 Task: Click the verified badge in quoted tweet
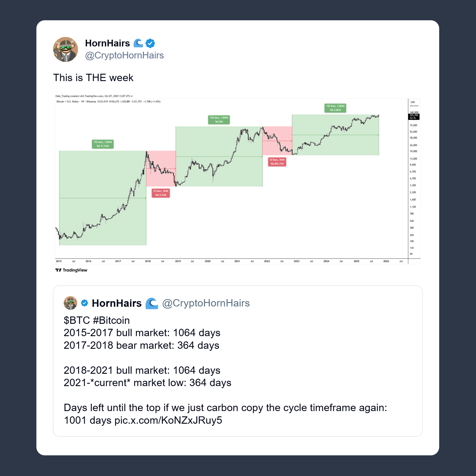pyautogui.click(x=85, y=303)
